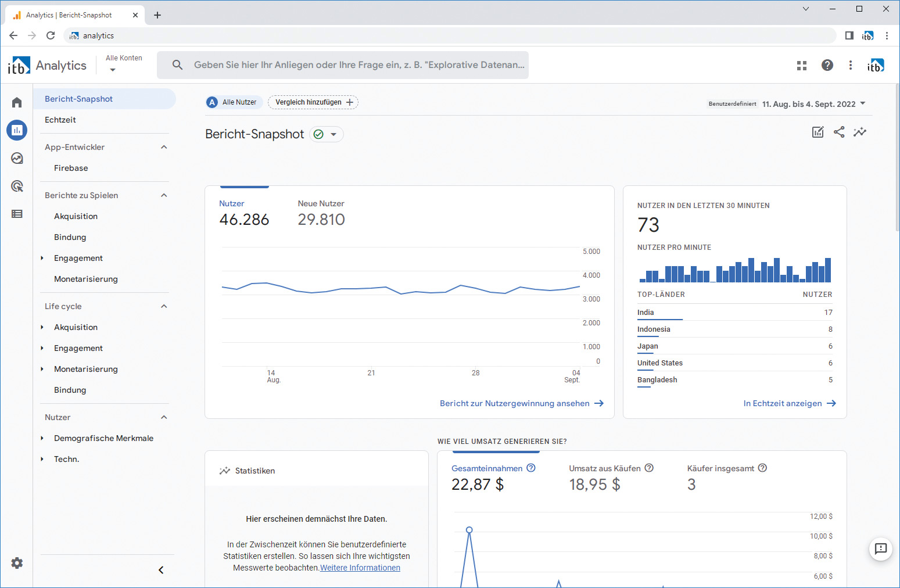Click the browser reload icon
Screen dimensions: 900x588
point(51,35)
